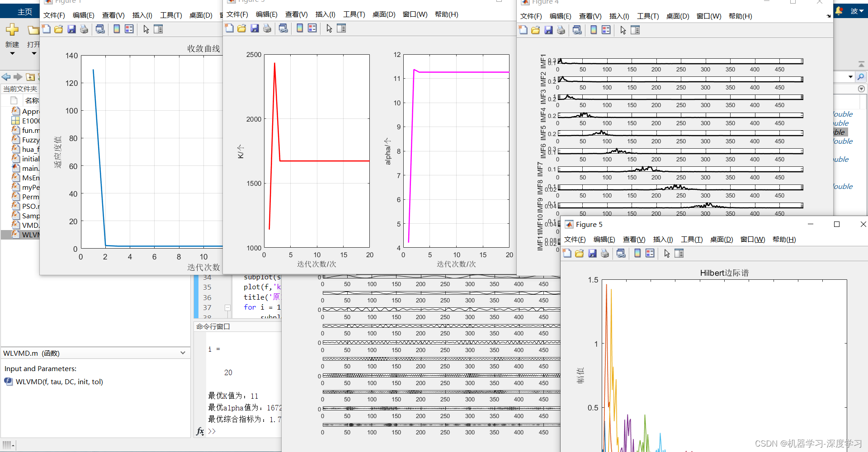Open the round panel actions arrow button
Viewport: 868px width, 452px height.
[861, 89]
